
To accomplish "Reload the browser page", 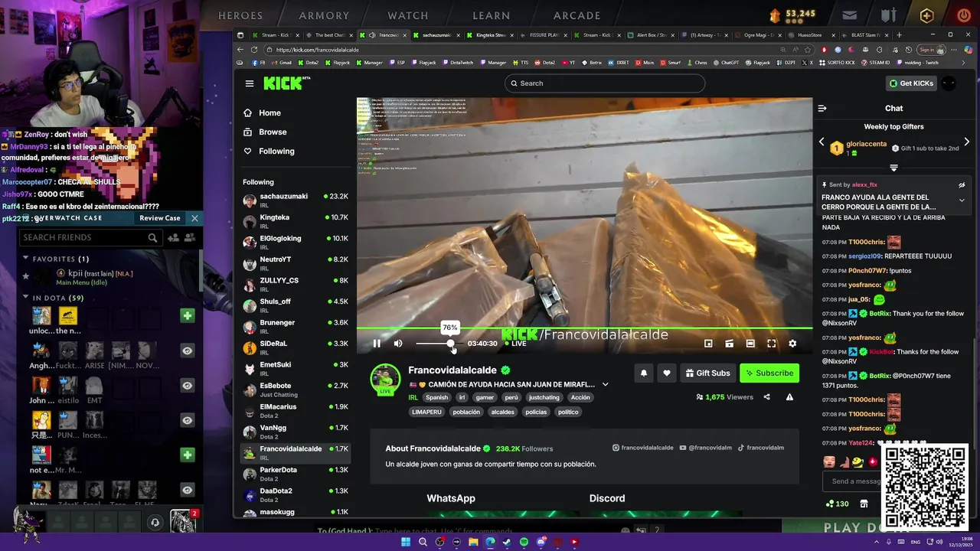I will pyautogui.click(x=255, y=50).
